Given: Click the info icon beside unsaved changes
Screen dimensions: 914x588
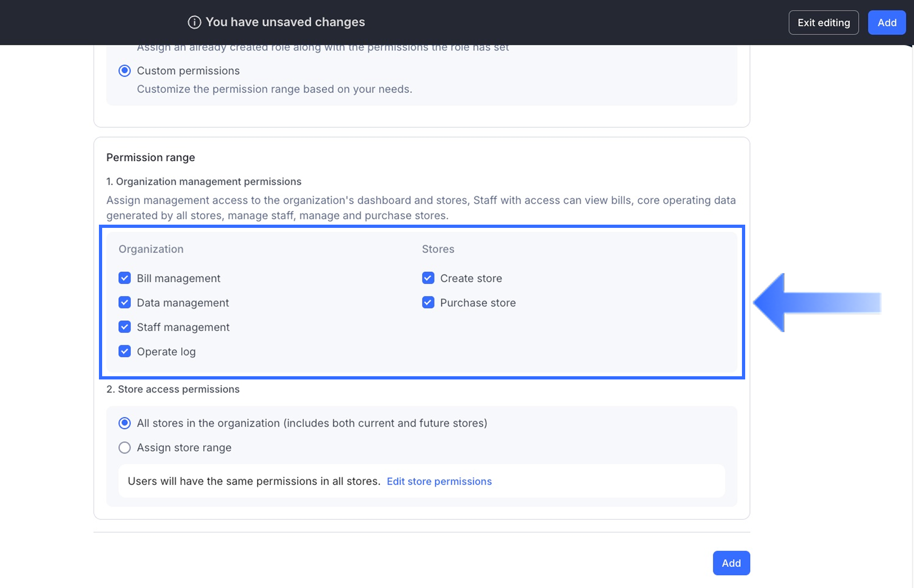Looking at the screenshot, I should (x=194, y=22).
